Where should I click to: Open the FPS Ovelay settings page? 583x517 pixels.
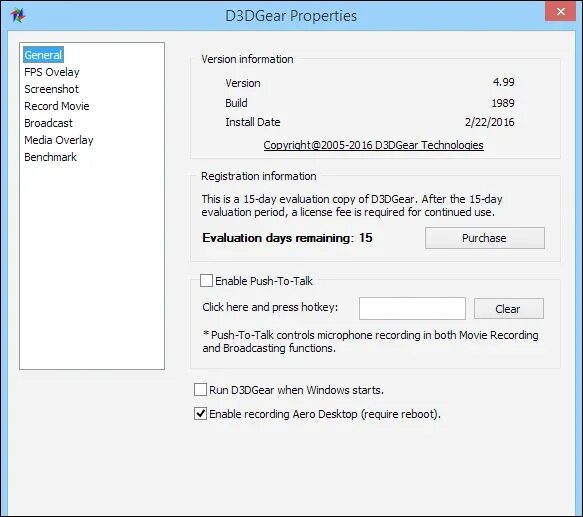[52, 72]
